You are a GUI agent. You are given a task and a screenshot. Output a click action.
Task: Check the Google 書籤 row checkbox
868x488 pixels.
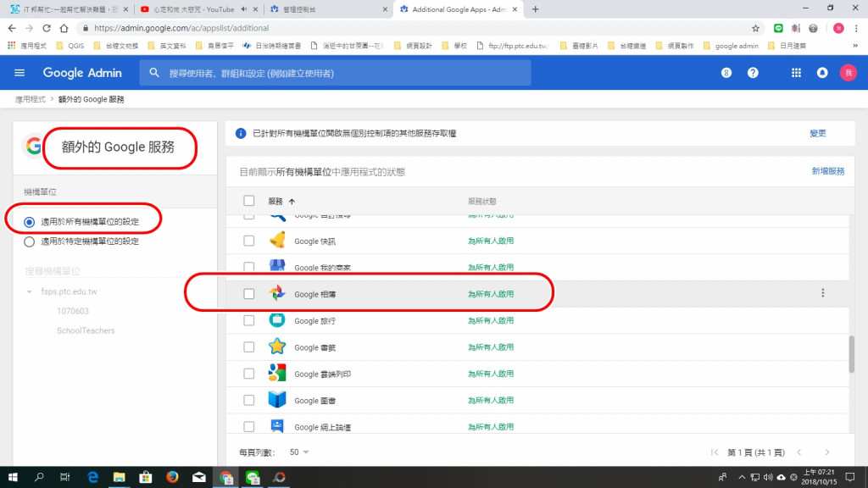pyautogui.click(x=249, y=347)
